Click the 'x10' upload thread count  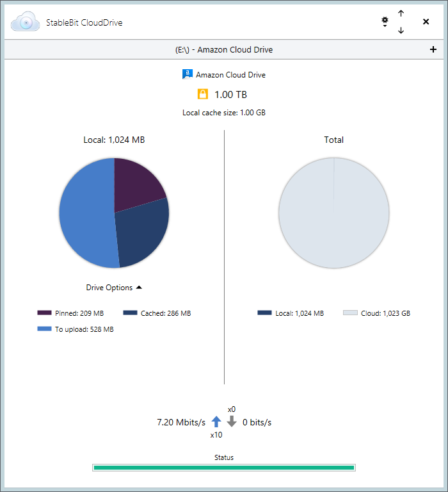click(216, 435)
